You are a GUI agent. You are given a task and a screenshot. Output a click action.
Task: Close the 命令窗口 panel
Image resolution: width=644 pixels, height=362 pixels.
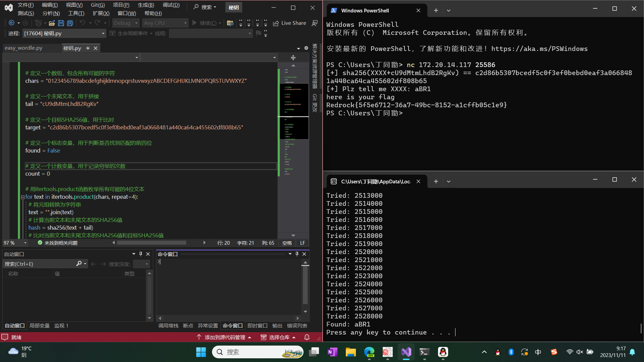(304, 254)
